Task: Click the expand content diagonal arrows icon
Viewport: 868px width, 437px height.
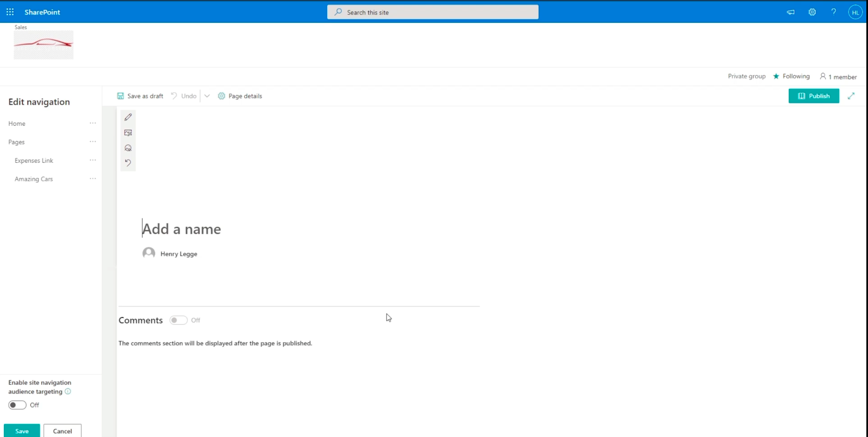Action: 851,96
